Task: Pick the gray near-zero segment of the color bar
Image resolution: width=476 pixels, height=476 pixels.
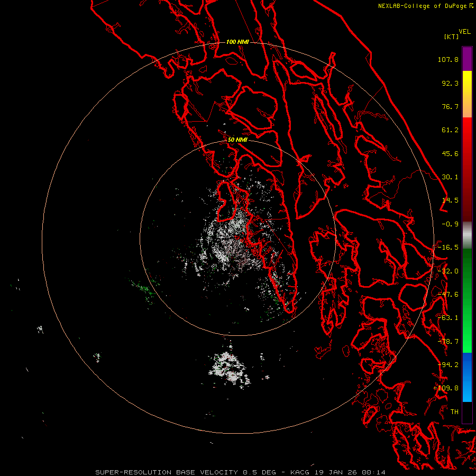Action: click(x=467, y=235)
